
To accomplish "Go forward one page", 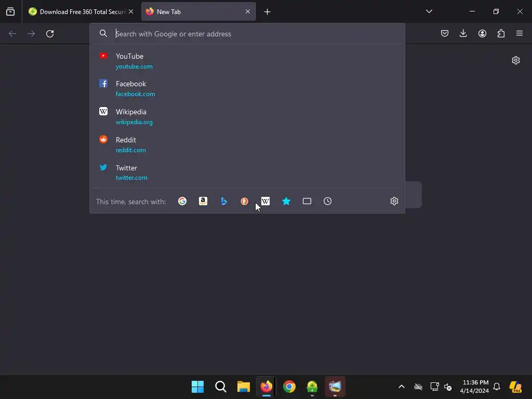I will pyautogui.click(x=31, y=34).
